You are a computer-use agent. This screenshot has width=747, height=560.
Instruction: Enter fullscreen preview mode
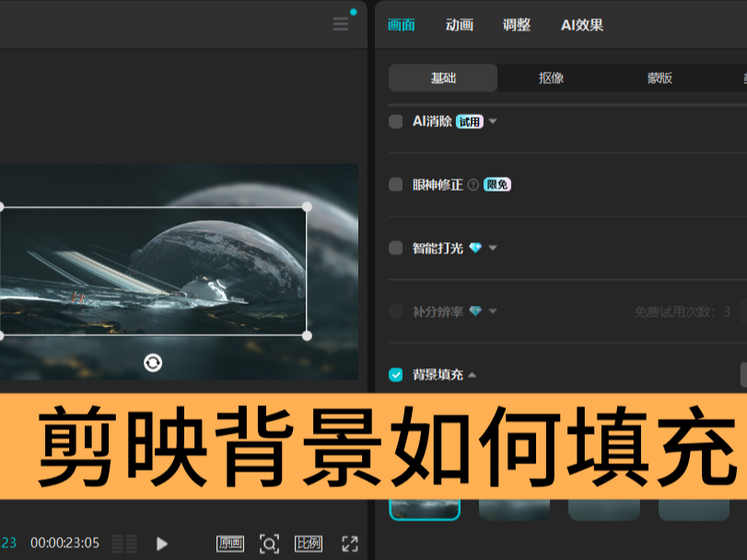click(350, 543)
